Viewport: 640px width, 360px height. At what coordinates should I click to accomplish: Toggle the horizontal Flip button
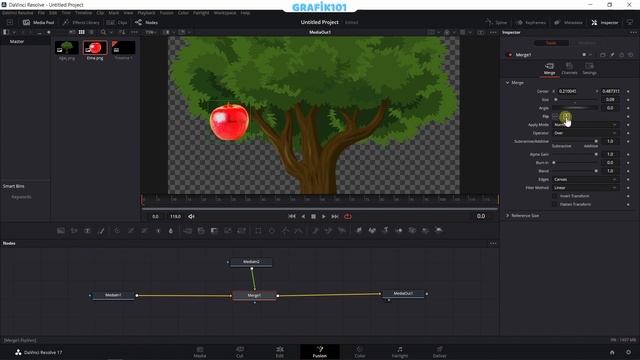[x=556, y=116]
